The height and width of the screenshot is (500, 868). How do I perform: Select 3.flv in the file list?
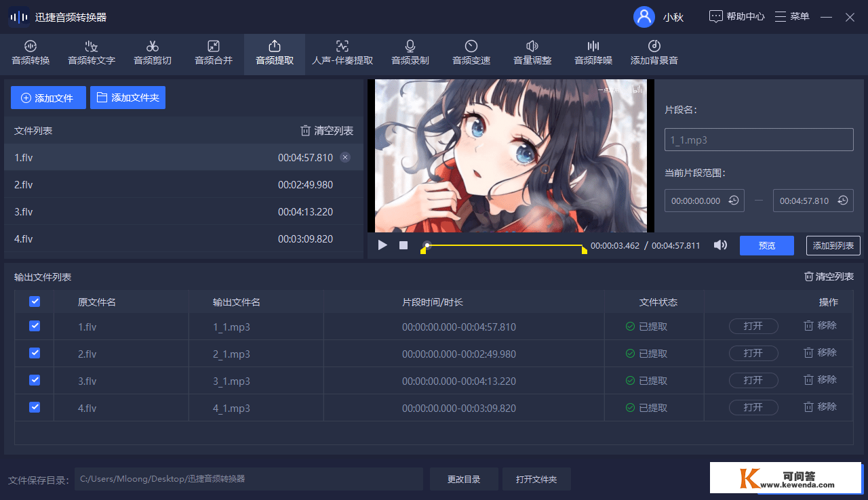pyautogui.click(x=184, y=211)
